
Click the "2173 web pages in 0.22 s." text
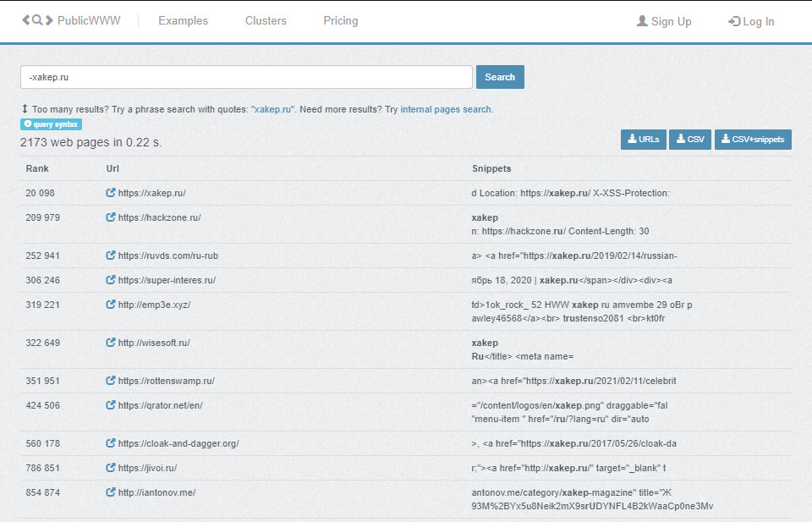pos(91,142)
